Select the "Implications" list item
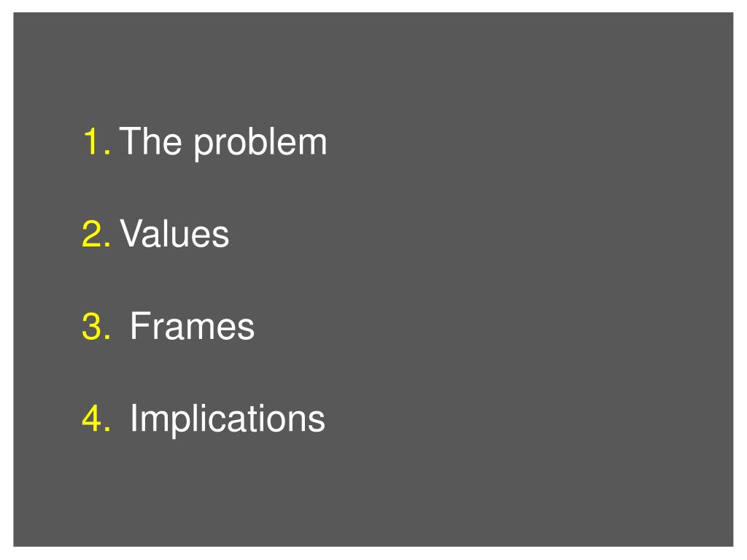This screenshot has height=560, width=747. [228, 419]
